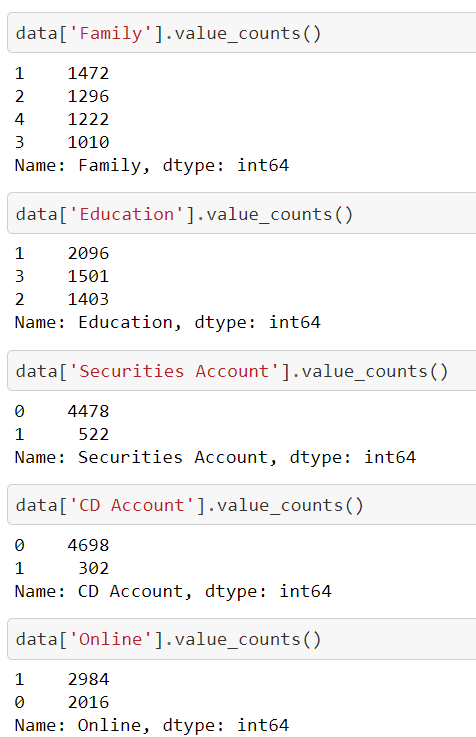Click the Education value_counts code cell

[242, 214]
